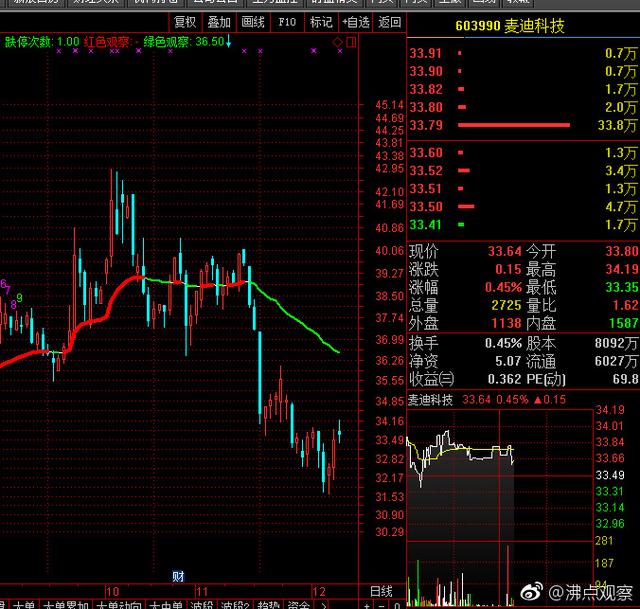Select the 波段2 indicator tab
640x609 pixels.
[236, 603]
